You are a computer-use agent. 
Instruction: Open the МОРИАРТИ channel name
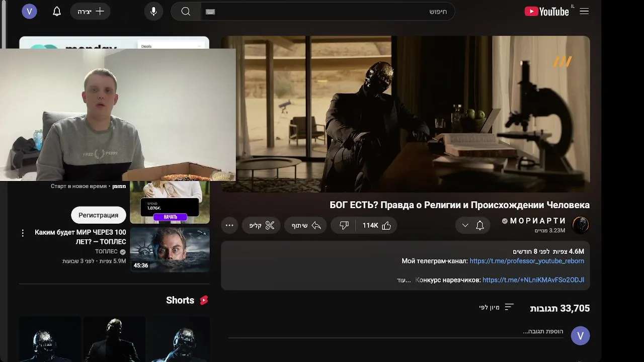point(538,221)
